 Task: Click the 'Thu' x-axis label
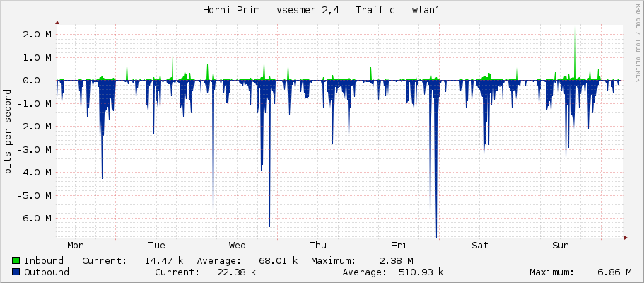coord(318,246)
